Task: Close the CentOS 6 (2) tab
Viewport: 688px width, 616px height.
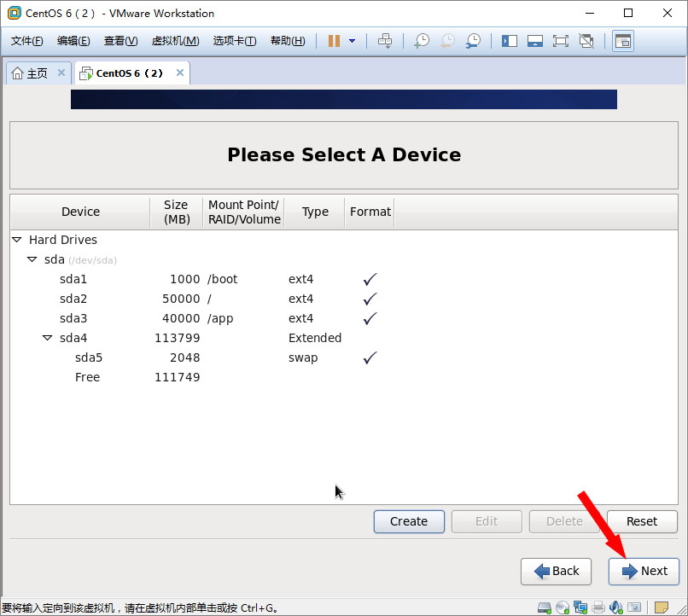Action: (x=179, y=73)
